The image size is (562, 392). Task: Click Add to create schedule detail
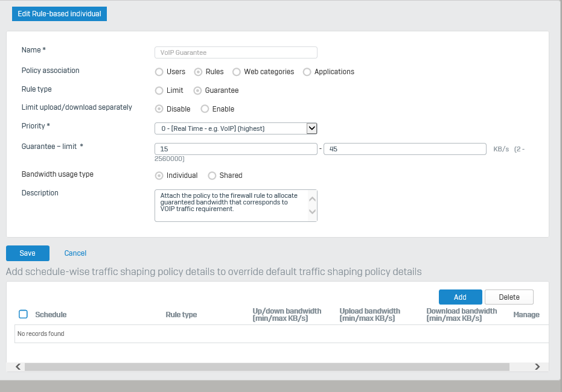[x=460, y=297]
